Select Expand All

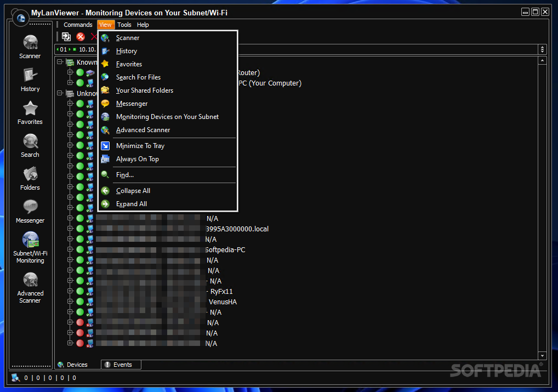(167, 204)
